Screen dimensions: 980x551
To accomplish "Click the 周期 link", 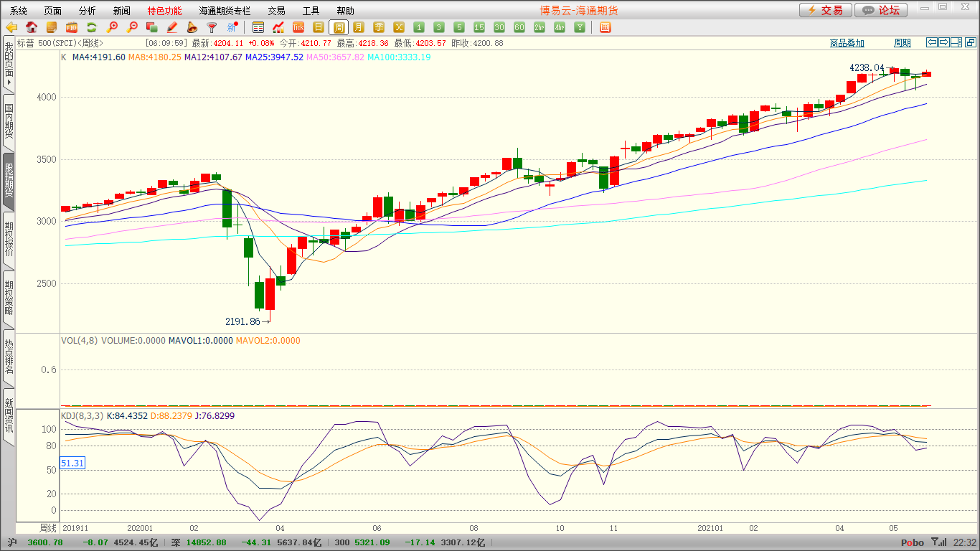I will [903, 43].
